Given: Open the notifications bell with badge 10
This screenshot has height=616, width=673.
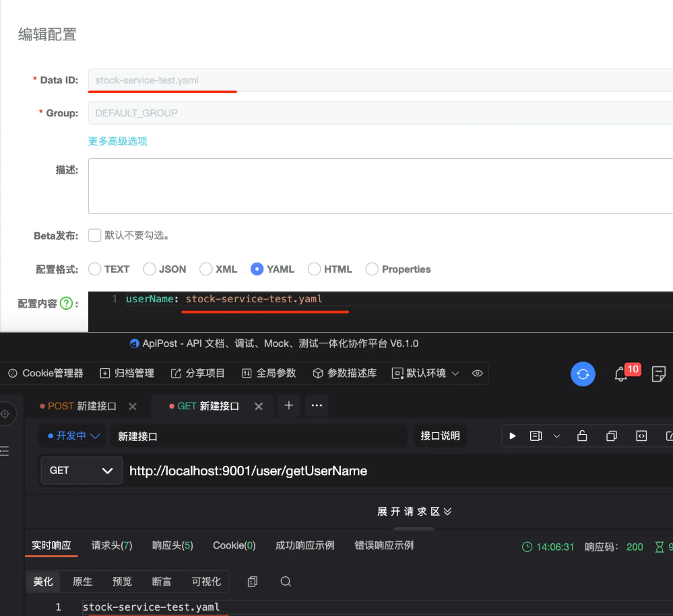Looking at the screenshot, I should tap(621, 374).
